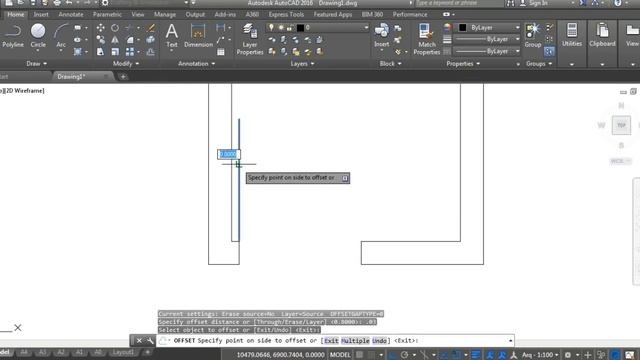Choose the Scale tool in Modify panel
Screen dimensions: 640x360
115,52
